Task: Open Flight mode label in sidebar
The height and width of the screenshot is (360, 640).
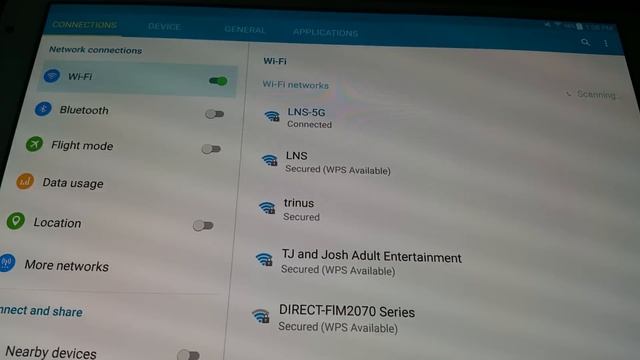Action: tap(82, 145)
